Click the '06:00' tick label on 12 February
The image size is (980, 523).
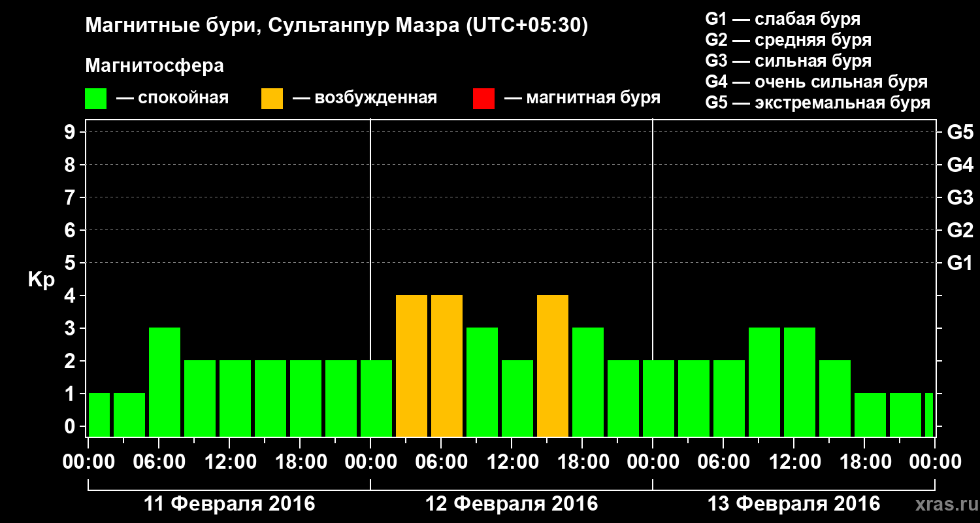coord(441,462)
